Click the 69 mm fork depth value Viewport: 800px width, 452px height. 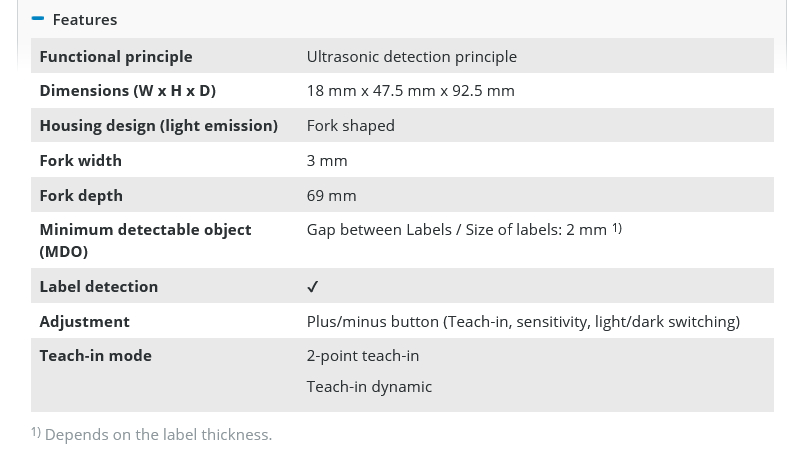[332, 195]
